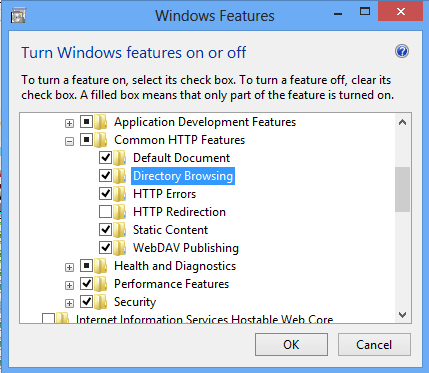Select the Default Document folder icon
This screenshot has height=373, width=429.
(x=120, y=158)
